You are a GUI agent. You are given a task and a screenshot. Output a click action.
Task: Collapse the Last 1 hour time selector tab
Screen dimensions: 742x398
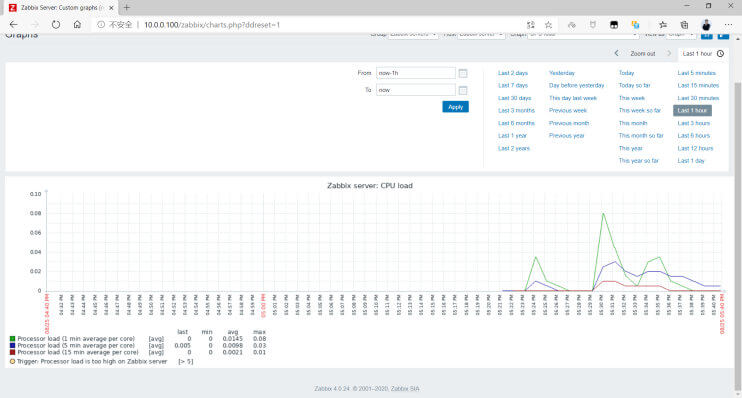(703, 53)
